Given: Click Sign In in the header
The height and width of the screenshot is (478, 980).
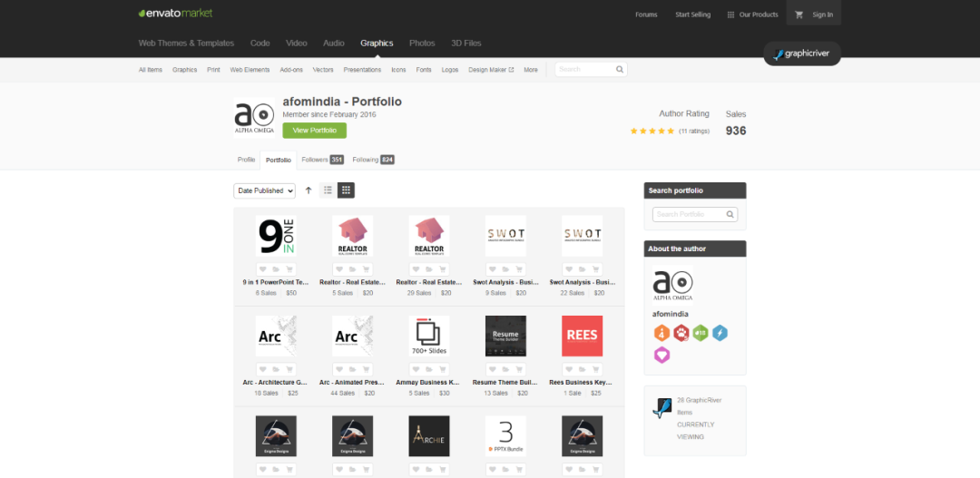Looking at the screenshot, I should (x=822, y=15).
